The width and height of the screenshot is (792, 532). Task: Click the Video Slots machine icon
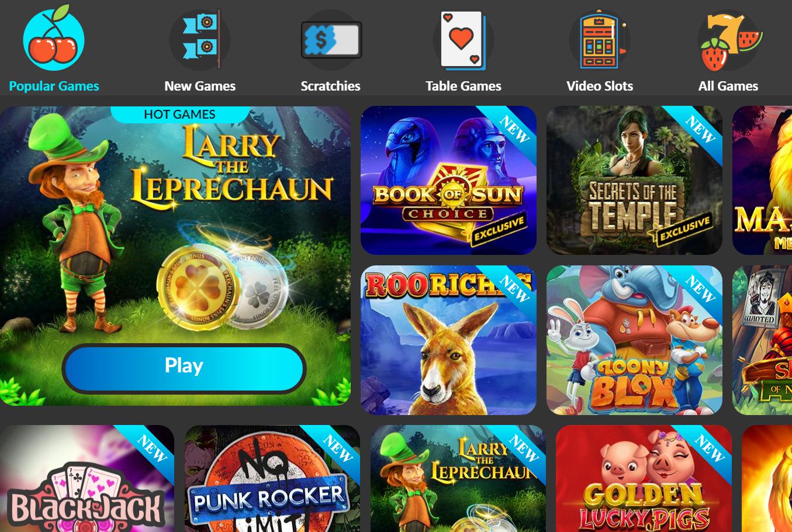tap(600, 40)
